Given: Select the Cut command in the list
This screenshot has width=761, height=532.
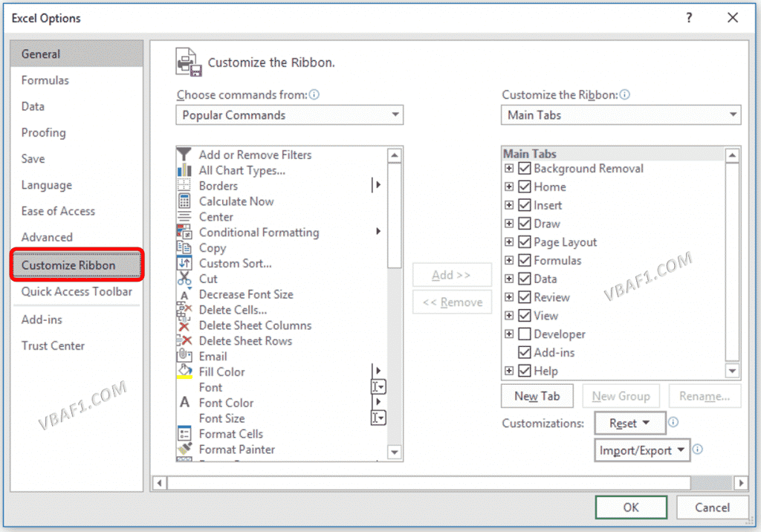Looking at the screenshot, I should click(208, 279).
